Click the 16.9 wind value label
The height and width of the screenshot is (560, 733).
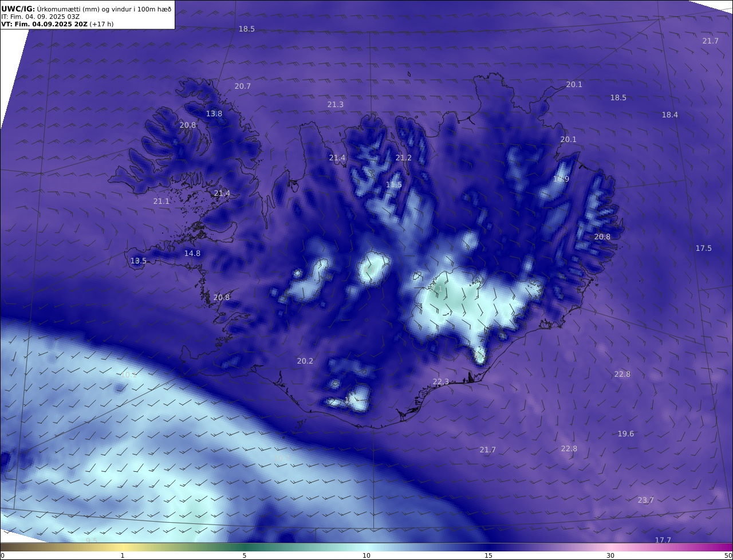pyautogui.click(x=561, y=179)
